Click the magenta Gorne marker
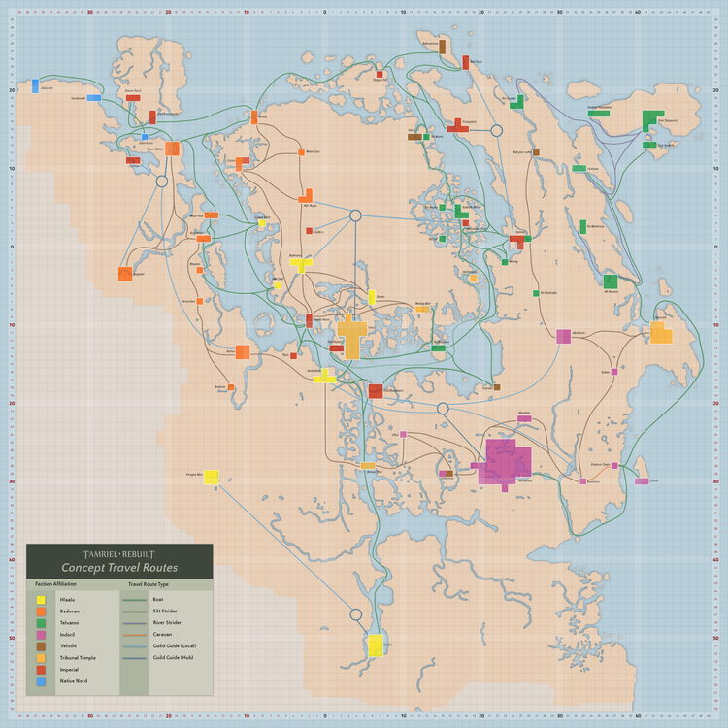Image resolution: width=728 pixels, height=728 pixels. coord(642,481)
